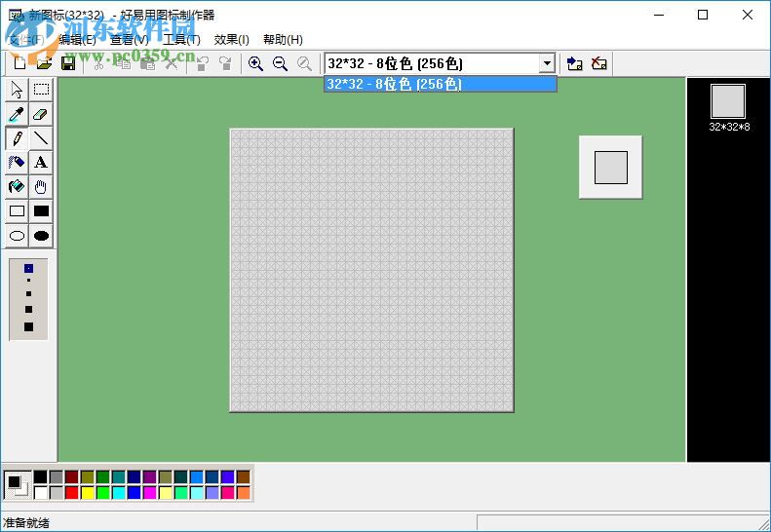Pick the brown palette swatch
Viewport: 771px width, 532px height.
[244, 476]
